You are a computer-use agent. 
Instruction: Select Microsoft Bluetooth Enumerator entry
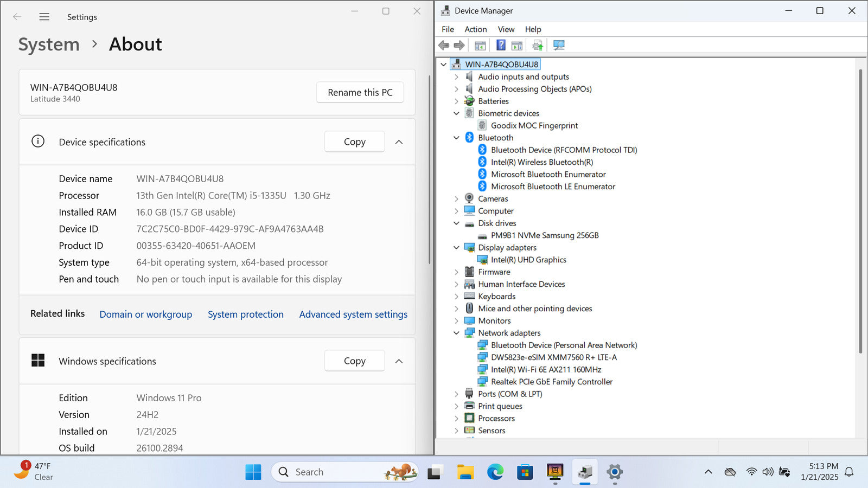548,174
